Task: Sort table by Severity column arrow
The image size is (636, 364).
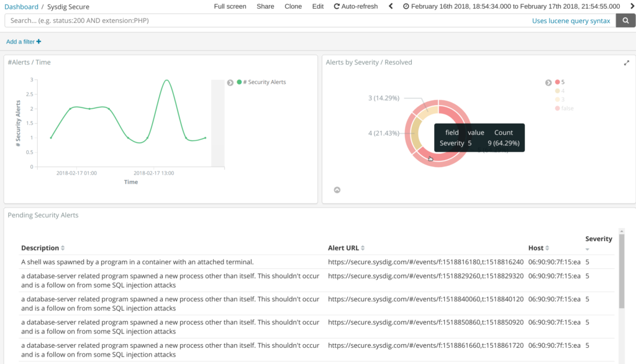Action: (588, 249)
